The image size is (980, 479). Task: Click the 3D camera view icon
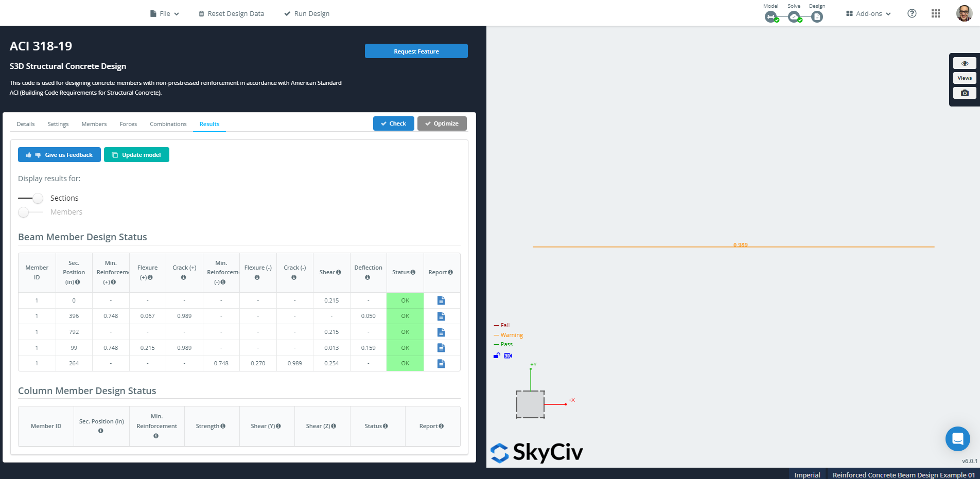(507, 355)
